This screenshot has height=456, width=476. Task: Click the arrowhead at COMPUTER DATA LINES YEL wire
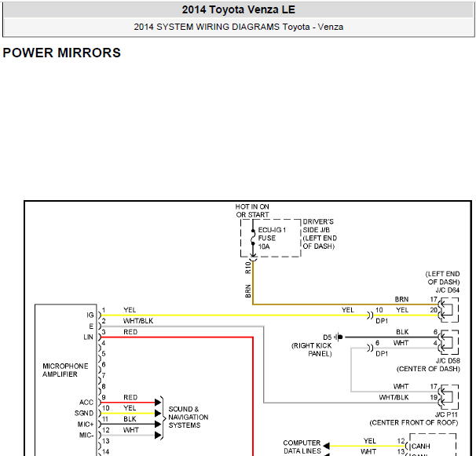[x=326, y=446]
